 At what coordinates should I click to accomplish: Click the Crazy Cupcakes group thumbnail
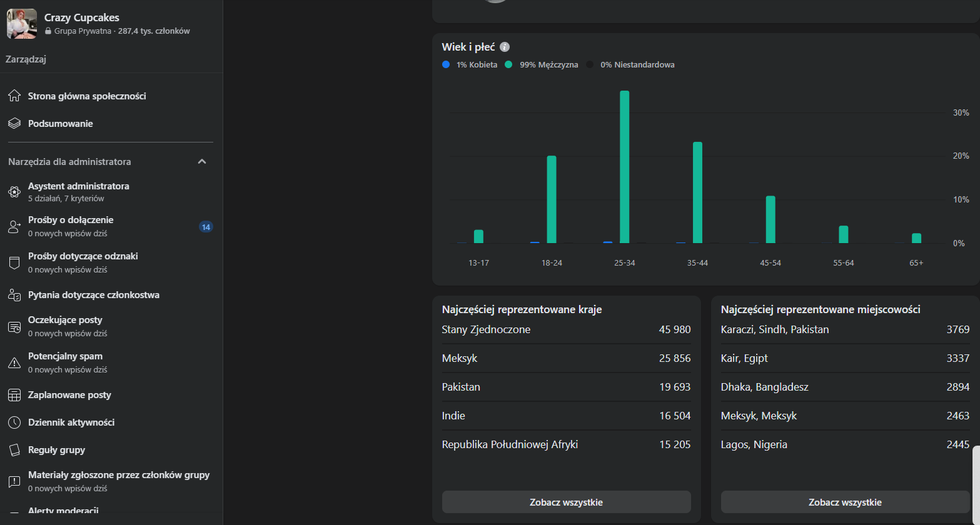tap(22, 24)
